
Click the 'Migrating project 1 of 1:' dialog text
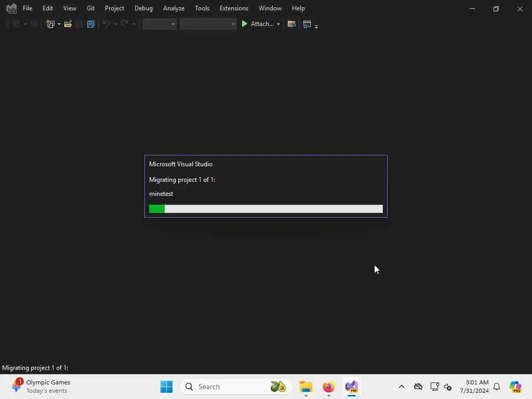coord(182,180)
